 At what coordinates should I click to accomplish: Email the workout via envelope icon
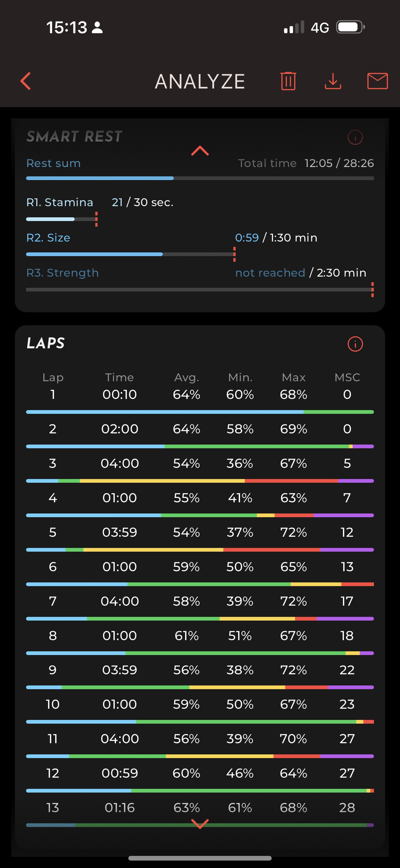click(x=377, y=81)
